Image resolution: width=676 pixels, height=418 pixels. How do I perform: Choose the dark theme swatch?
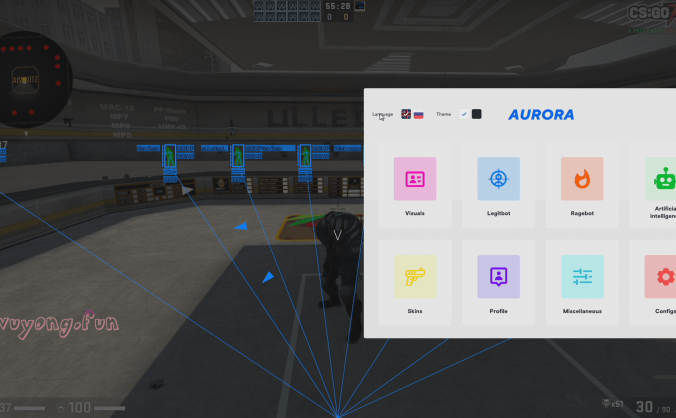pos(476,114)
